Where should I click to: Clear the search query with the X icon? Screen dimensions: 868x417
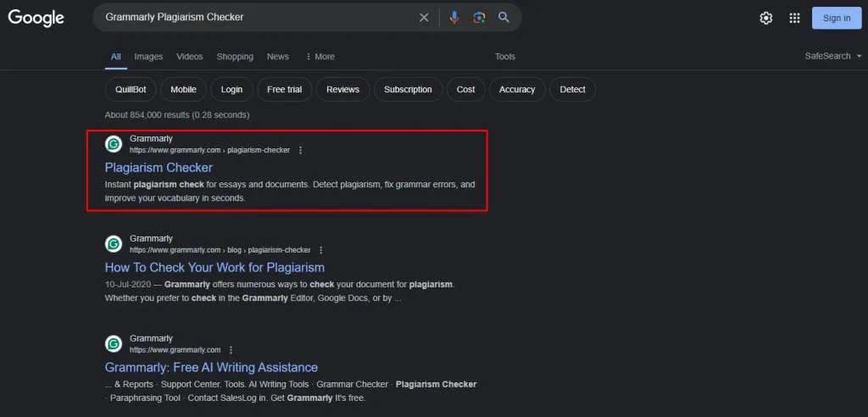tap(424, 18)
